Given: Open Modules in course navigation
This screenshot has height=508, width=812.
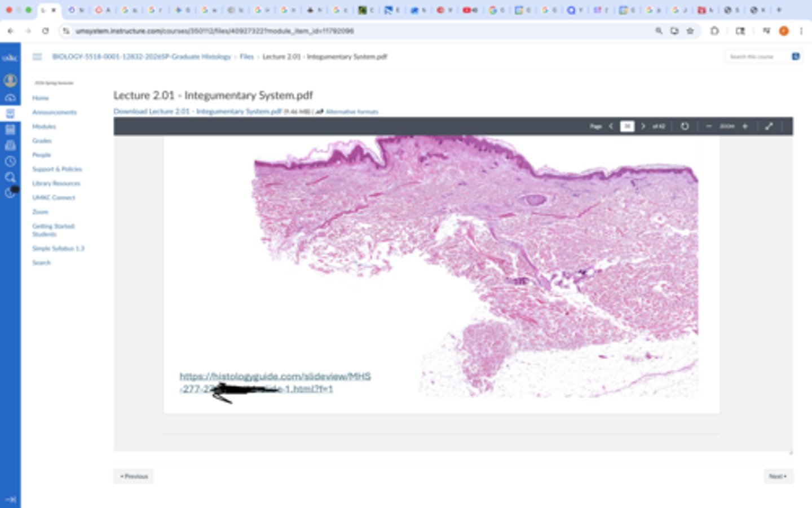Looking at the screenshot, I should (44, 126).
